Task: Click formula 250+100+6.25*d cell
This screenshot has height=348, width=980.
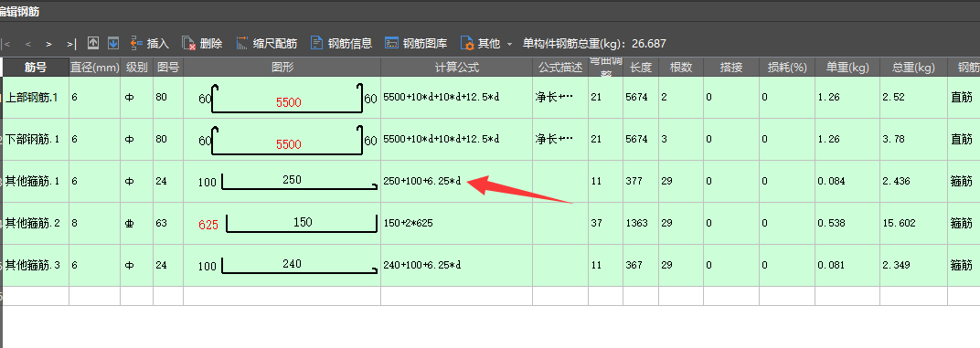Action: tap(457, 181)
